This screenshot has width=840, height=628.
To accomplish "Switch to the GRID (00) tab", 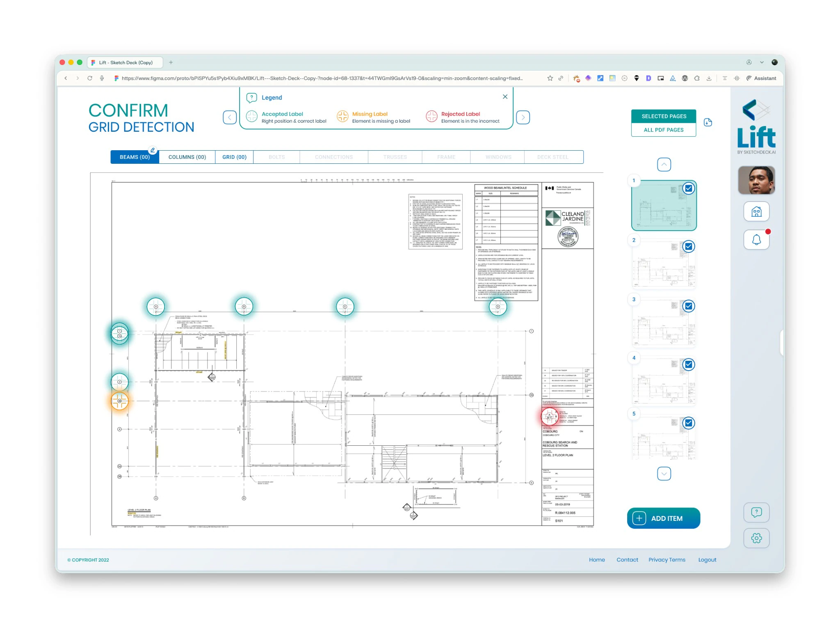I will coord(234,157).
